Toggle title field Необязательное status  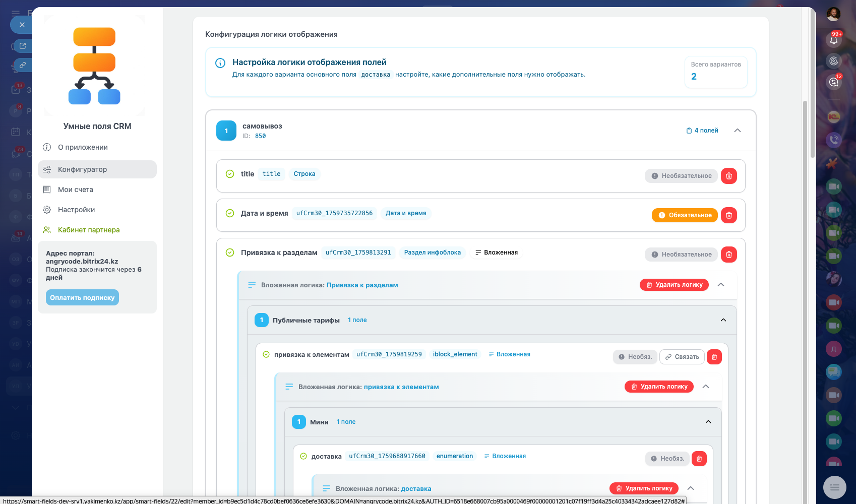tap(681, 176)
